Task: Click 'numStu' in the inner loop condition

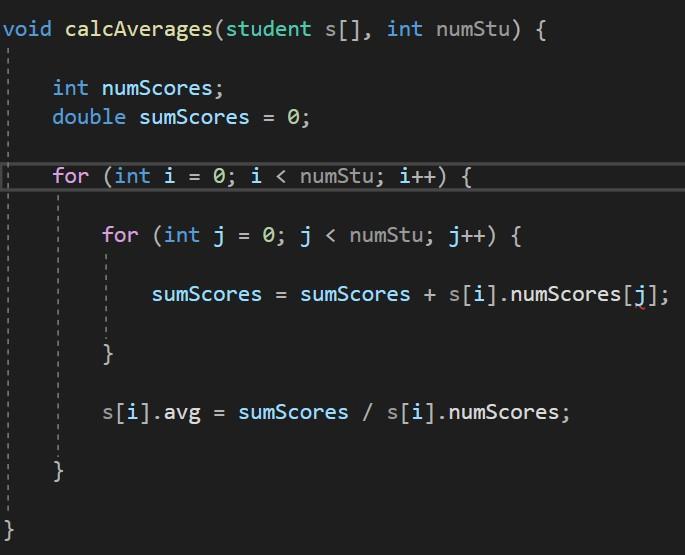Action: click(x=386, y=235)
